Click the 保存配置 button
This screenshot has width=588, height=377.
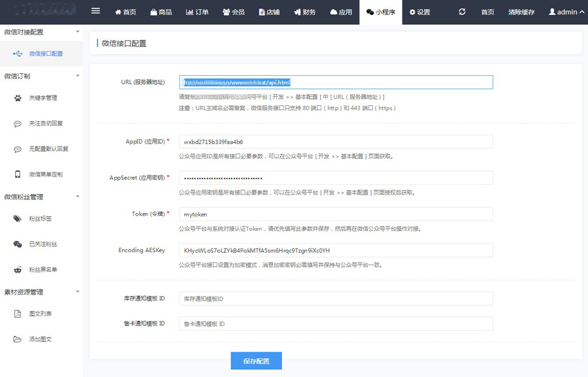256,361
